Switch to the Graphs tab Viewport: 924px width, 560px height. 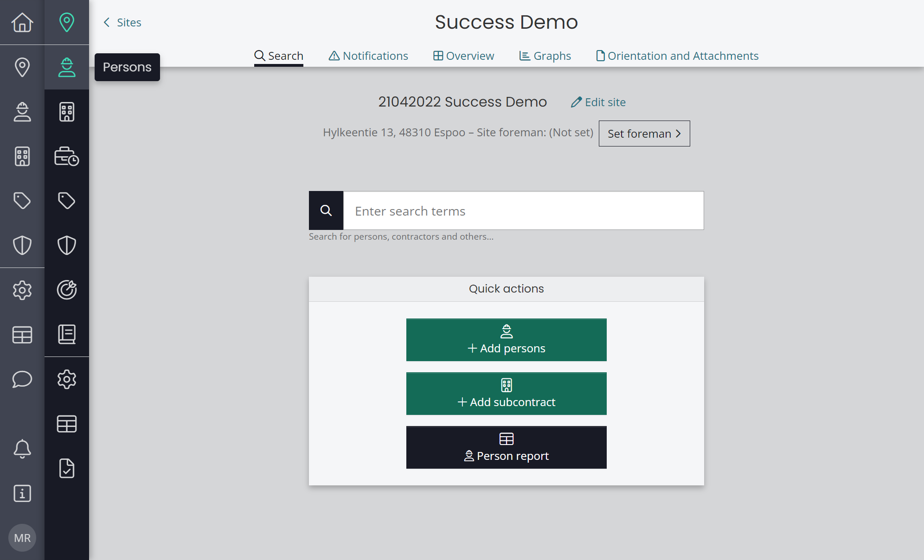pyautogui.click(x=545, y=56)
